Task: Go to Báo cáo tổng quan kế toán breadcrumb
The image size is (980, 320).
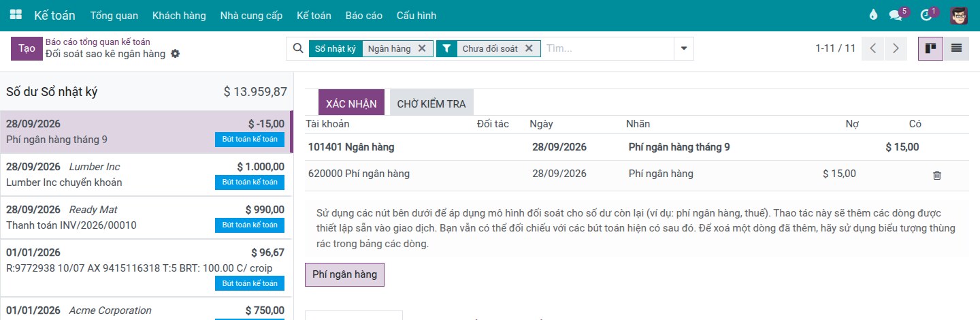Action: click(98, 42)
